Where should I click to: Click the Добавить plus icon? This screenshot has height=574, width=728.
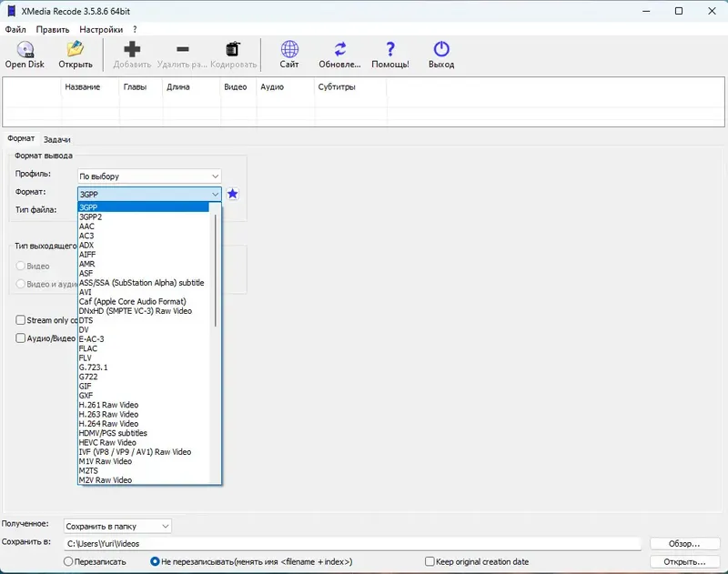pyautogui.click(x=132, y=49)
